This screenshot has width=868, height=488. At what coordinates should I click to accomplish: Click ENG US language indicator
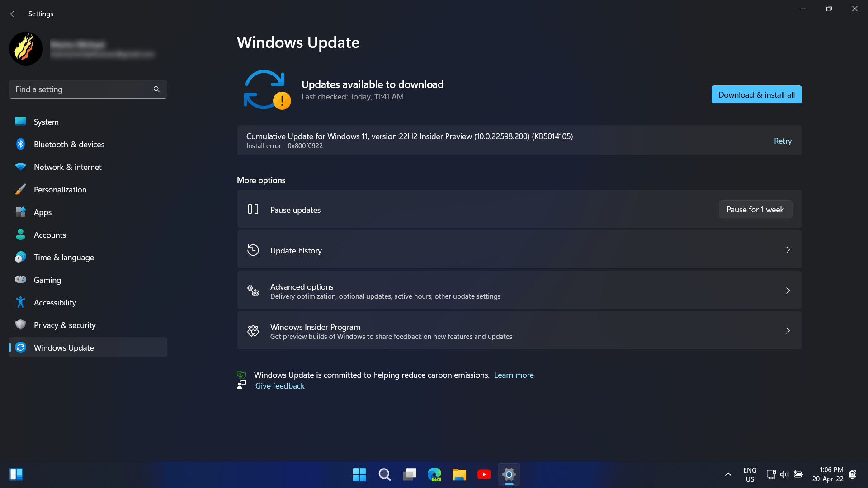[750, 474]
